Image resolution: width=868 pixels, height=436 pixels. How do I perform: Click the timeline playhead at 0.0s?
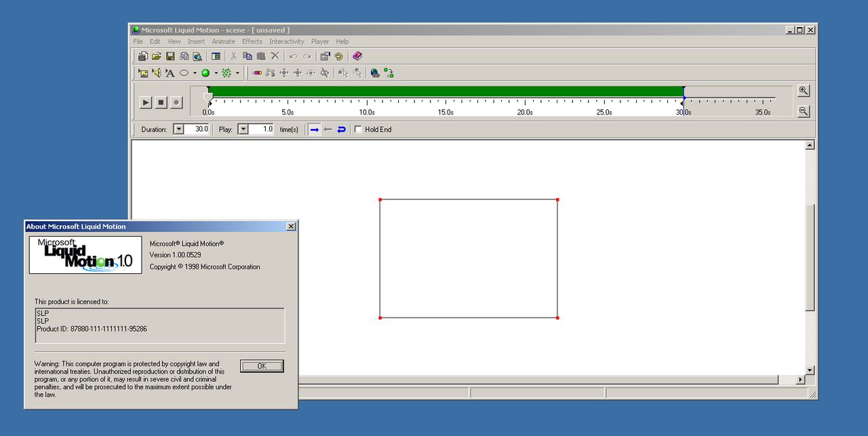pos(209,98)
